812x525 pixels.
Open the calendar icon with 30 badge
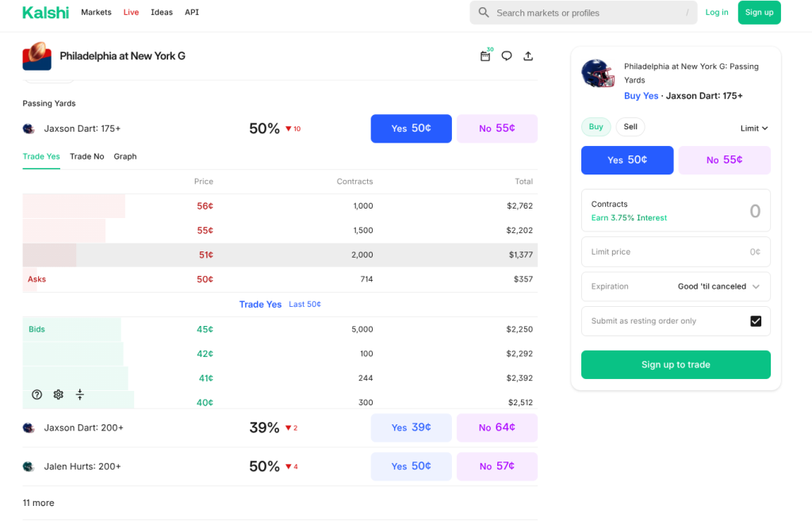click(x=485, y=56)
